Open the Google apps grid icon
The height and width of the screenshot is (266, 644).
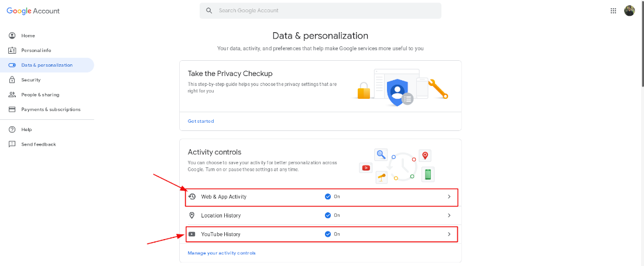(614, 11)
